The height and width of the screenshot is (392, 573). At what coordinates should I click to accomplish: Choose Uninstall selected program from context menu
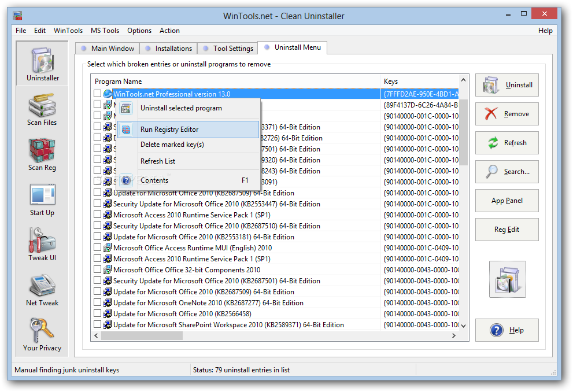188,108
